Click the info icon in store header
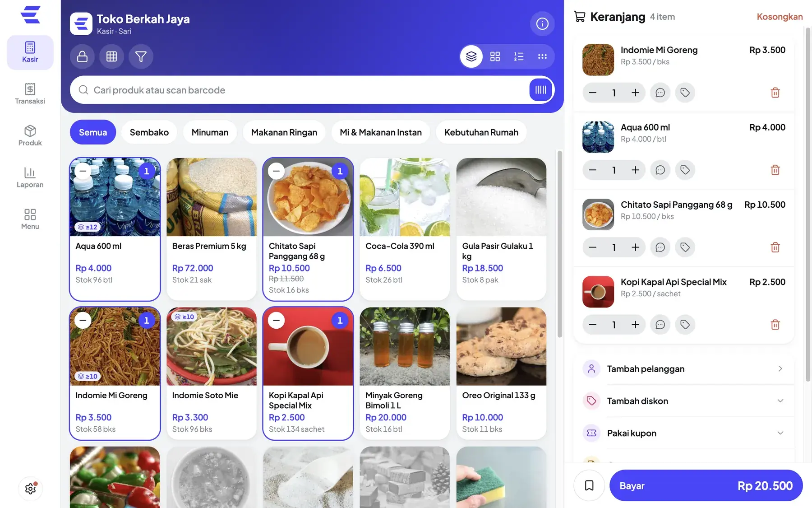The height and width of the screenshot is (508, 812). click(542, 23)
